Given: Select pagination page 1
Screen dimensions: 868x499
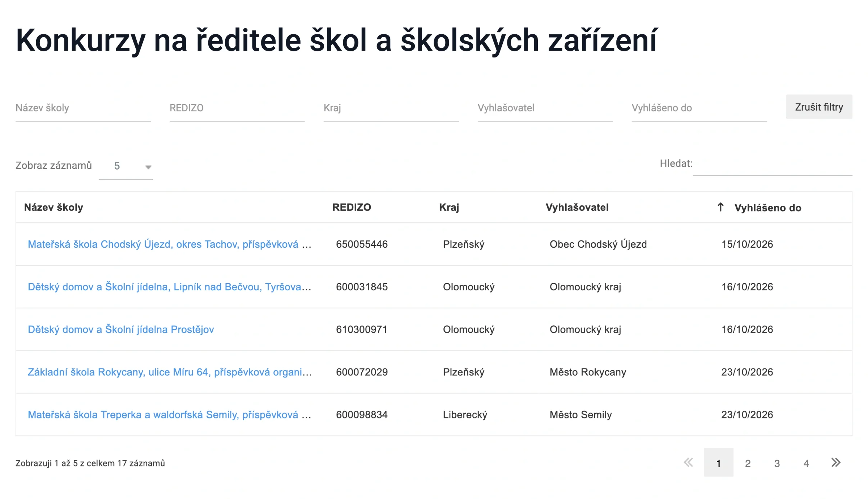Looking at the screenshot, I should (x=719, y=462).
